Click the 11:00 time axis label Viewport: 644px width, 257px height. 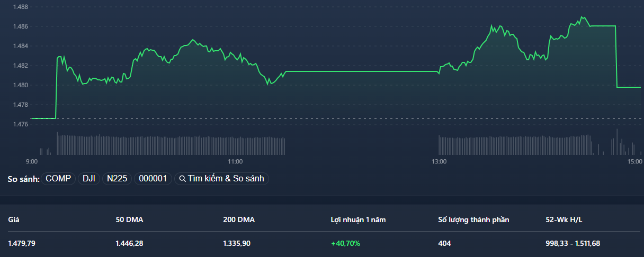[x=235, y=161]
